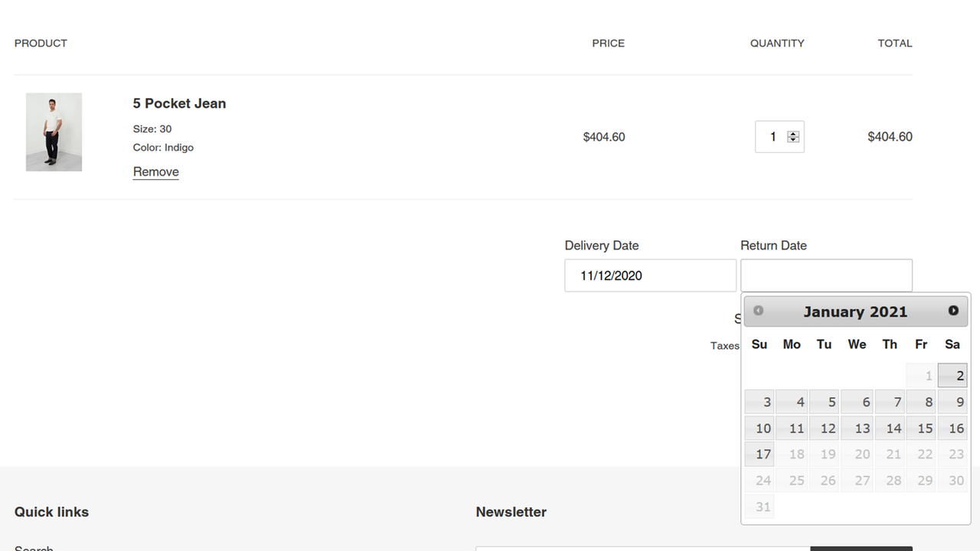980x551 pixels.
Task: Click the datepicker previous month arrow
Action: coord(757,311)
